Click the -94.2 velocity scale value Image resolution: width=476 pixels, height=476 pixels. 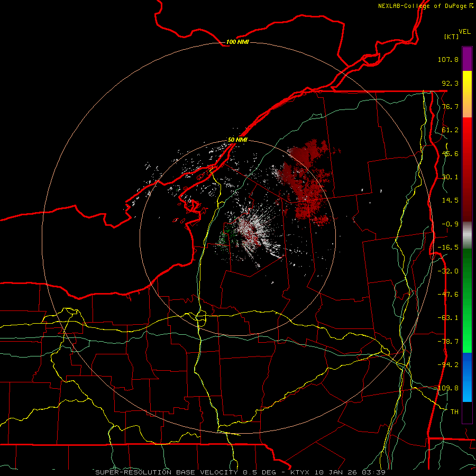click(448, 365)
